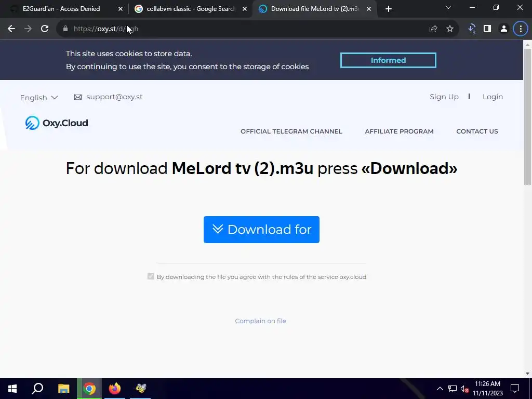Viewport: 532px width, 399px height.
Task: Open the Sign Up link
Action: [444, 97]
